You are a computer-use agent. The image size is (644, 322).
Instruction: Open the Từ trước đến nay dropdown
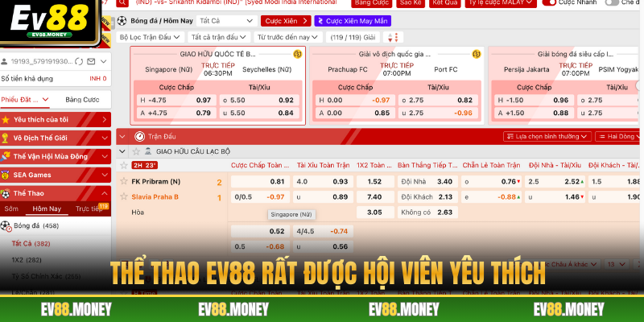(x=287, y=37)
